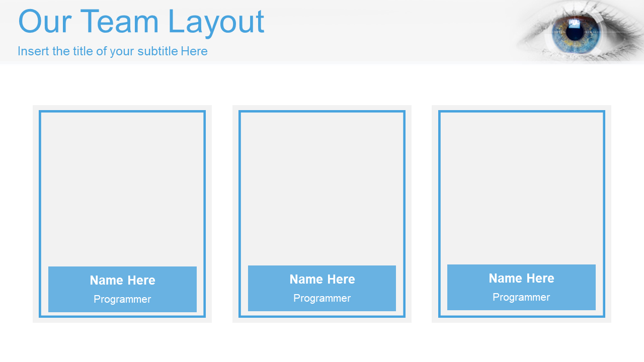Select 'Name Here' in the left card

122,280
